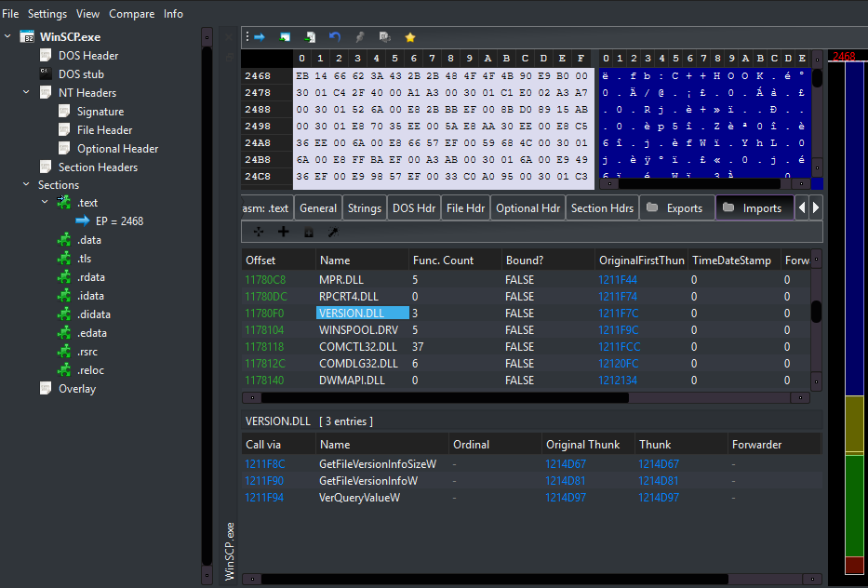Open the File menu

click(10, 14)
